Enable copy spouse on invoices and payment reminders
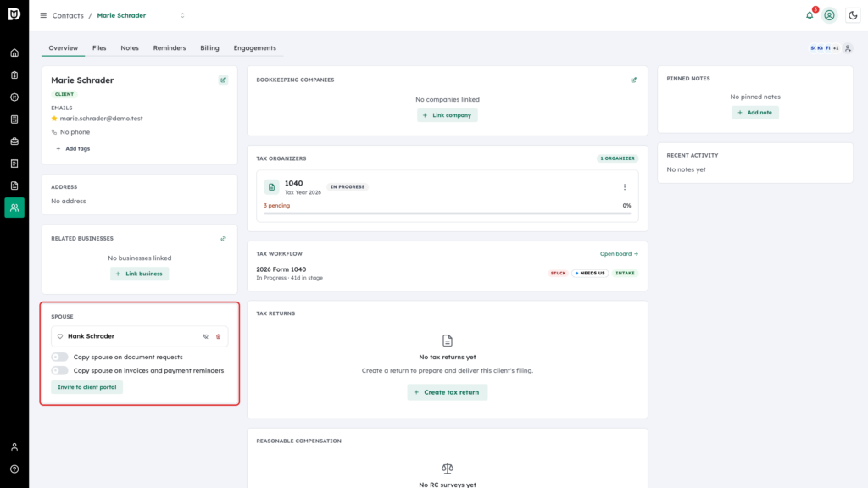The height and width of the screenshot is (488, 868). 60,371
